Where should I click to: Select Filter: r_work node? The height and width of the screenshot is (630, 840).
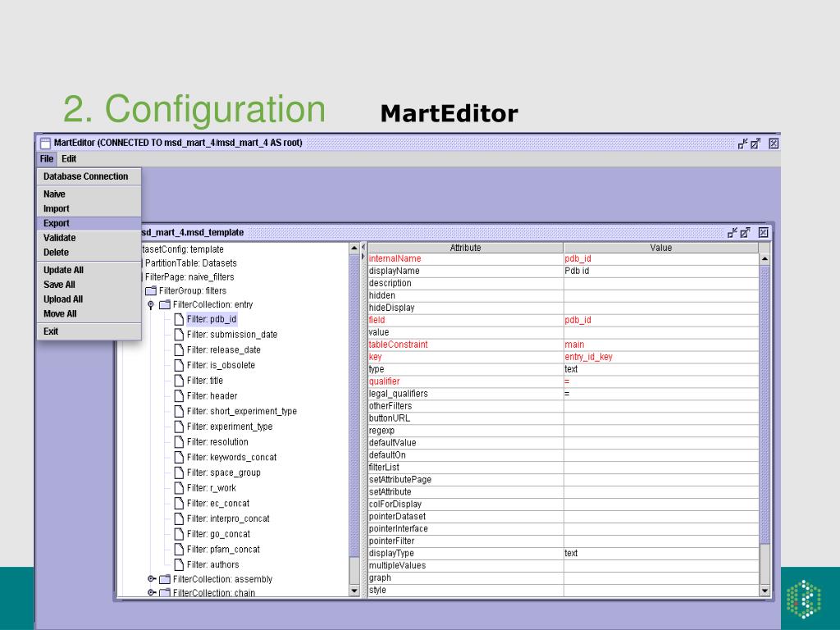pos(211,488)
